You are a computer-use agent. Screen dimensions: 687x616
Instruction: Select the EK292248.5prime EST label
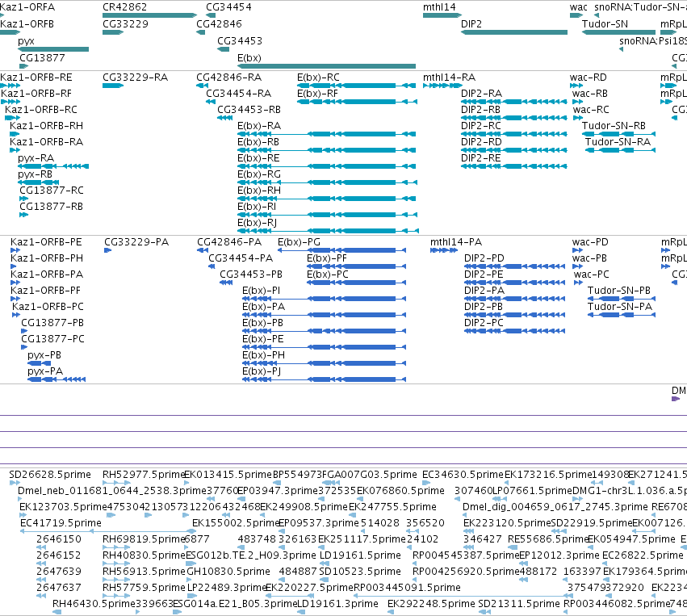tap(430, 604)
